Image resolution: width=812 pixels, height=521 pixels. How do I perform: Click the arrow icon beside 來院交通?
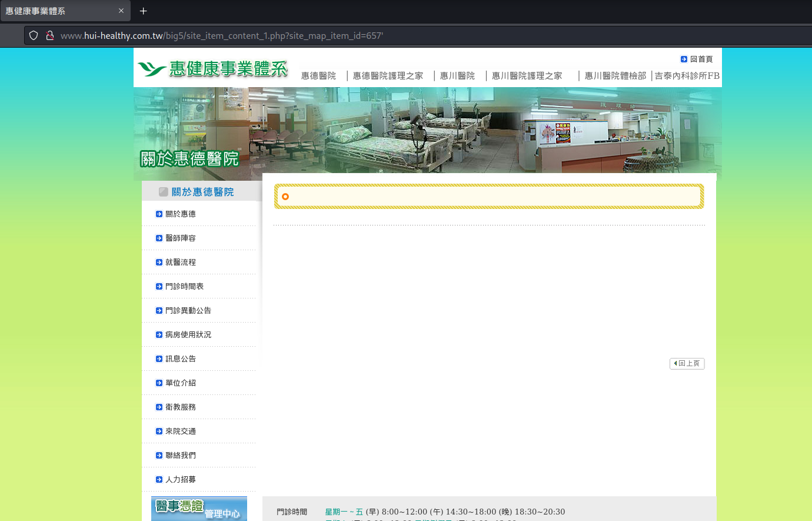(x=159, y=431)
